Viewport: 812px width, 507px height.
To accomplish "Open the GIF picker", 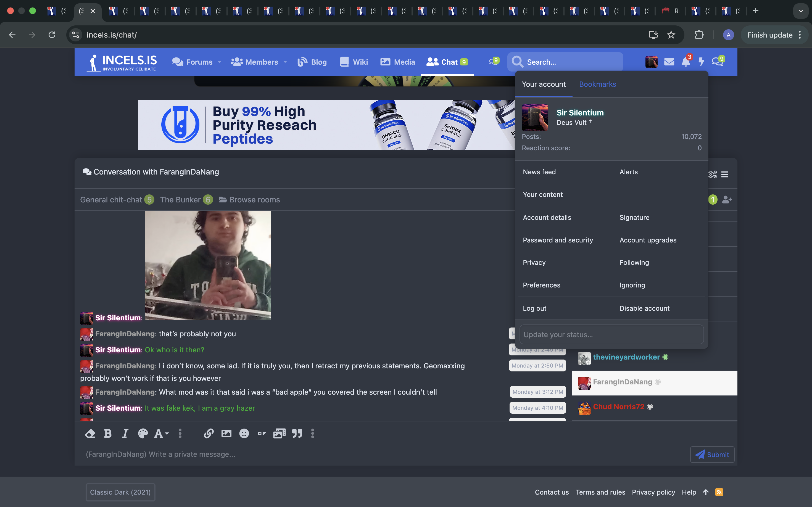I will (262, 434).
